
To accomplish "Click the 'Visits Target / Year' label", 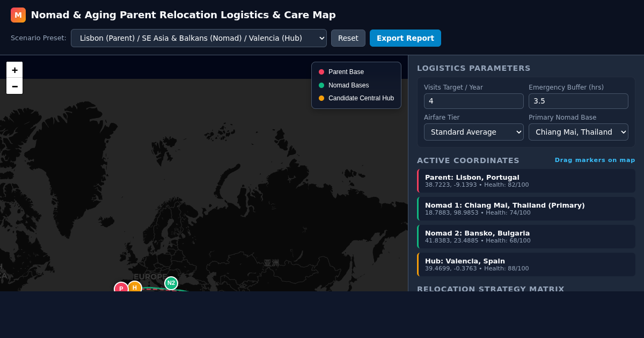I will tap(453, 87).
